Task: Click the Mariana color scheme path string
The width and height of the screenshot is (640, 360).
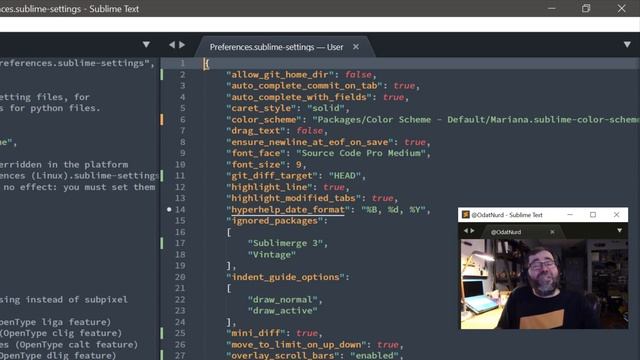Action: click(476, 120)
